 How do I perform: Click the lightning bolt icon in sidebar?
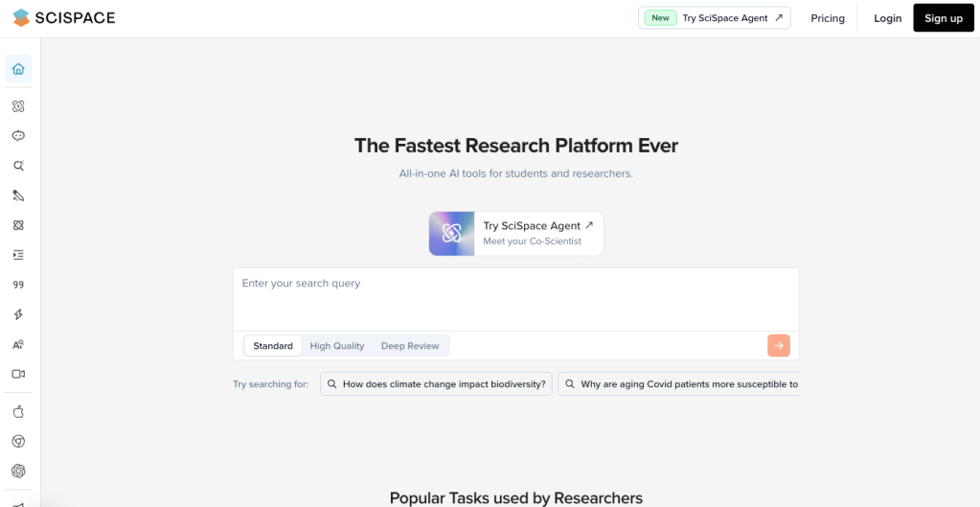click(18, 314)
